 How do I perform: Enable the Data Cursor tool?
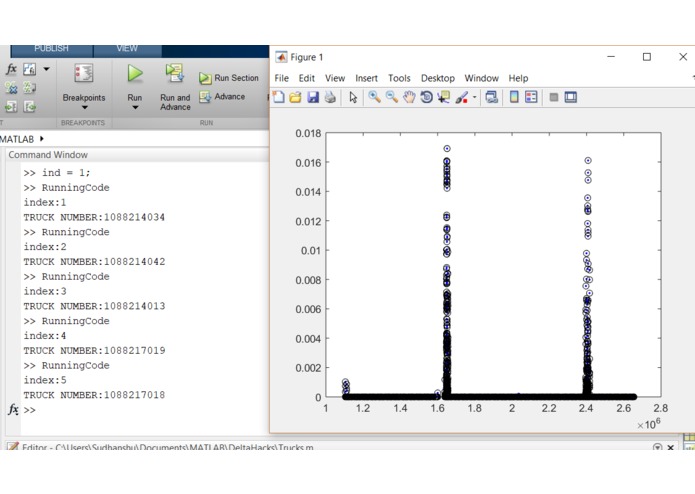click(444, 97)
